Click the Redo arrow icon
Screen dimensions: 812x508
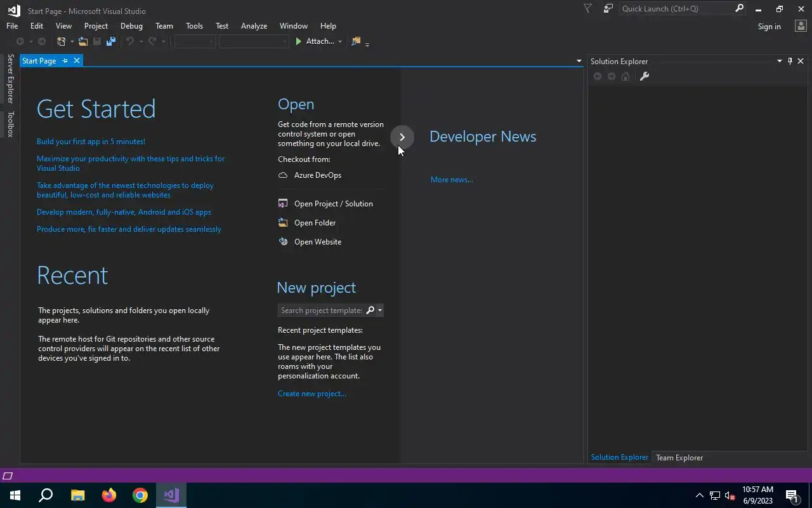click(x=152, y=41)
